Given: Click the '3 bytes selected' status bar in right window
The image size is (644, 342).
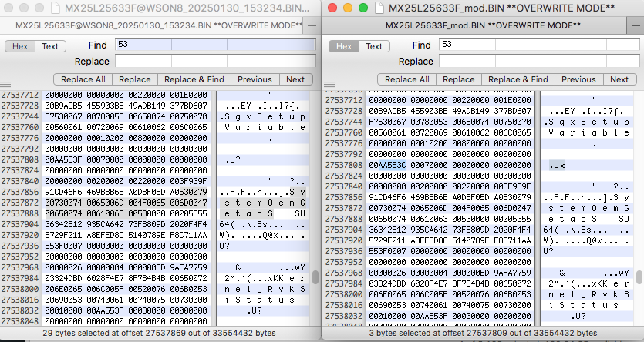Looking at the screenshot, I should [483, 333].
